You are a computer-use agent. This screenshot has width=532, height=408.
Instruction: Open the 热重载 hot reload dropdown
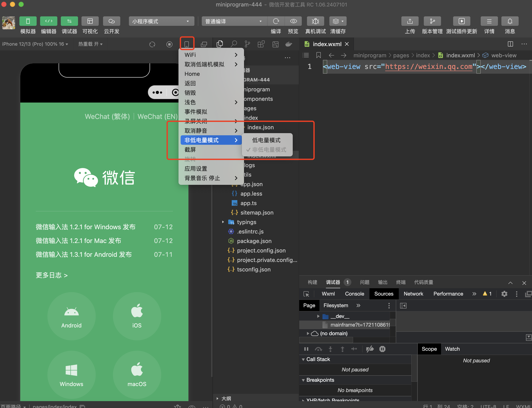[x=90, y=44]
